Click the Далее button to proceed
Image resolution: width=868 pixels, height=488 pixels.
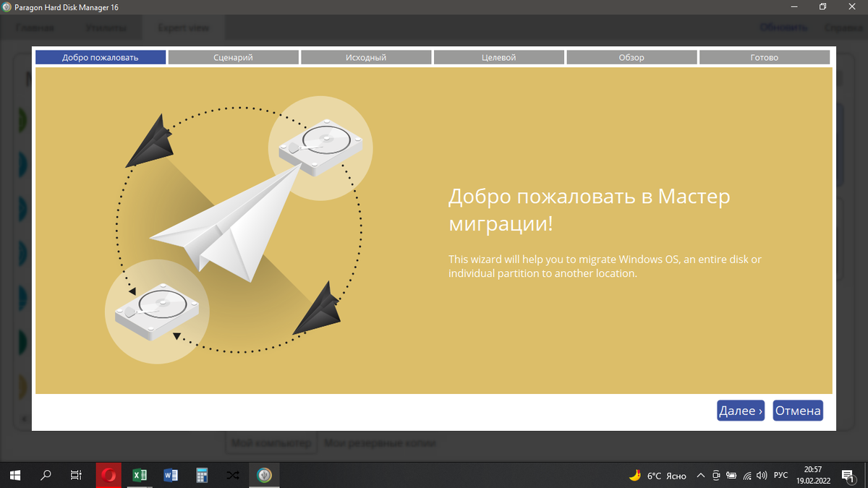pos(740,410)
